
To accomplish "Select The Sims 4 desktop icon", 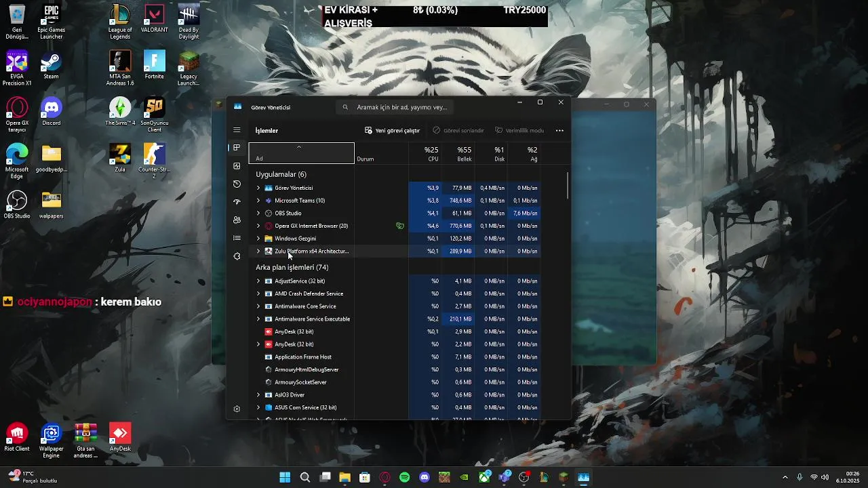I will tap(120, 112).
